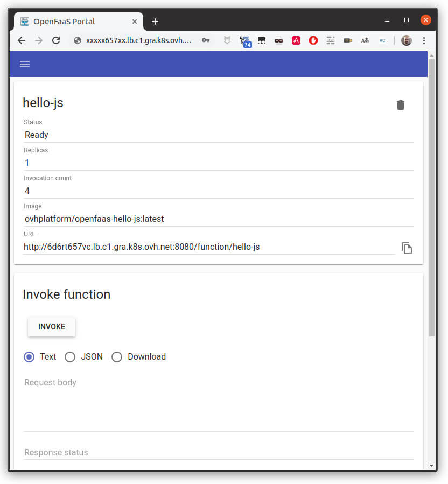Image resolution: width=448 pixels, height=484 pixels.
Task: Open the translate extension icon
Action: click(x=365, y=40)
